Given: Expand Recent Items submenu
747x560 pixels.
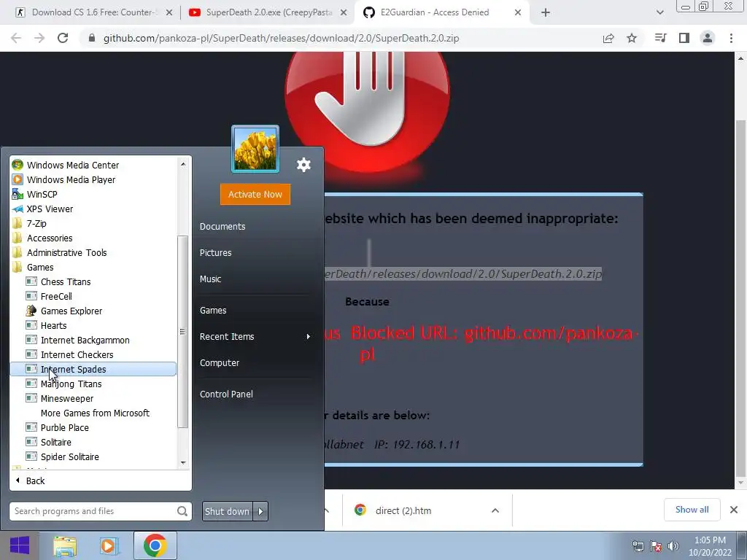Looking at the screenshot, I should [255, 337].
